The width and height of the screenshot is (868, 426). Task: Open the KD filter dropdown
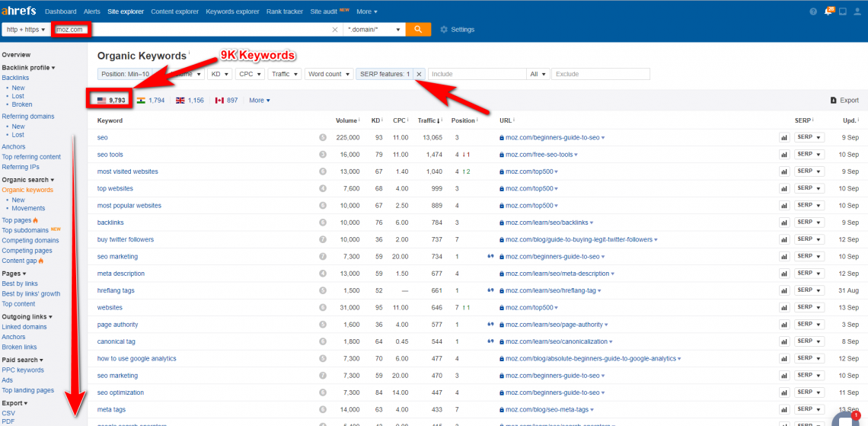click(x=220, y=74)
